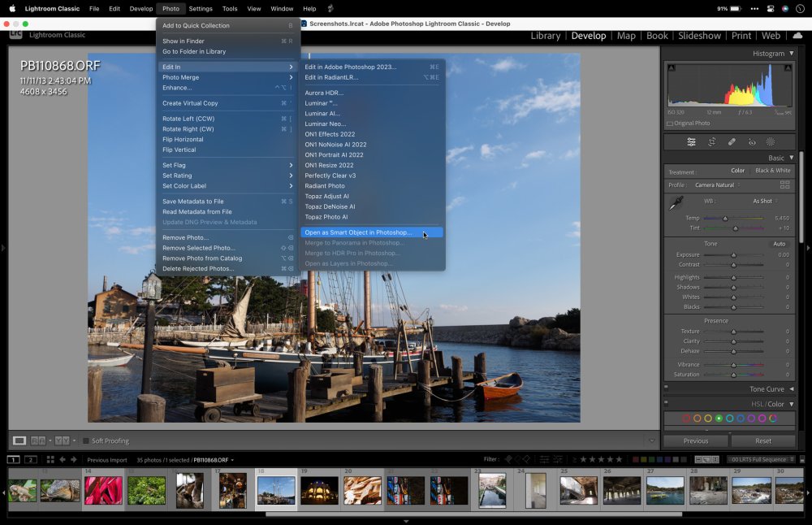Viewport: 812px width, 525px height.
Task: Click the Previous button
Action: pyautogui.click(x=696, y=440)
